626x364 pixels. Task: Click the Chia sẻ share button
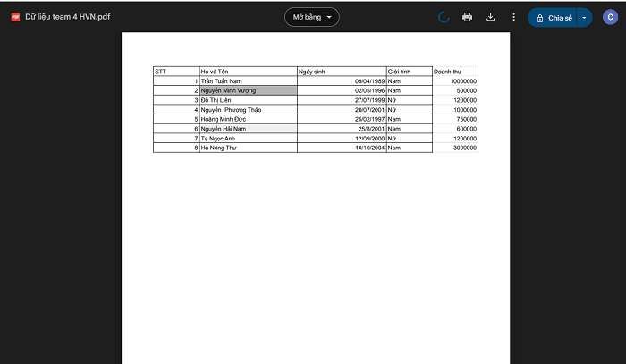click(x=553, y=17)
